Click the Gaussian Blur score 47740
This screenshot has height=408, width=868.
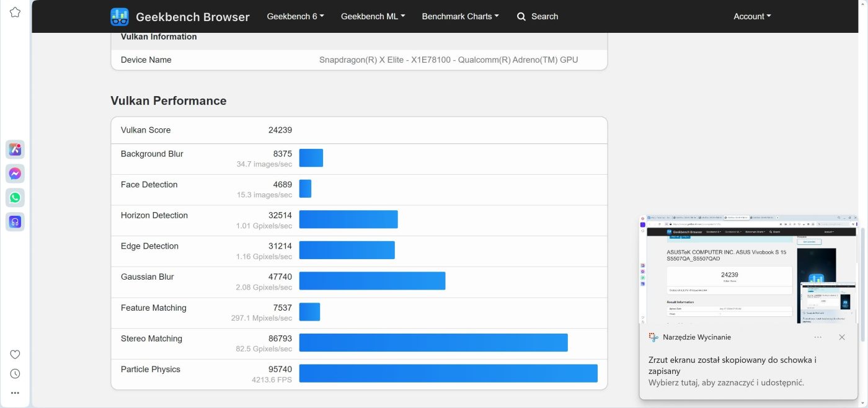(x=280, y=277)
